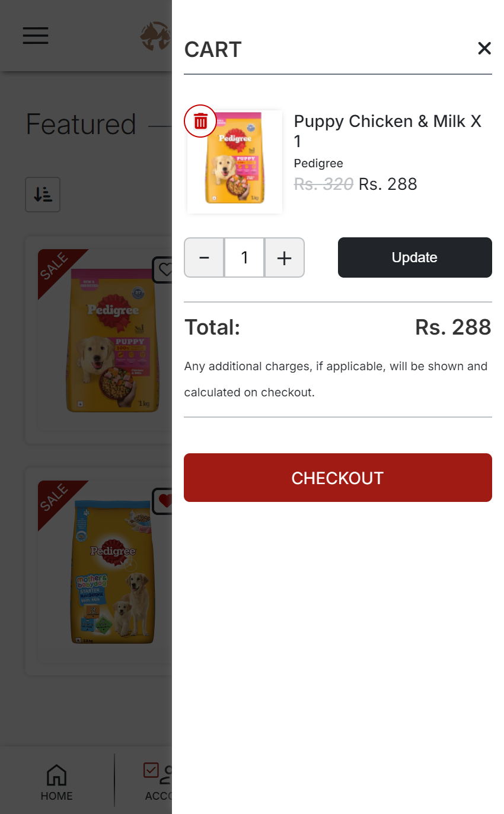This screenshot has width=504, height=814.
Task: Toggle filled heart on Mother & Babydog product
Action: 164,501
